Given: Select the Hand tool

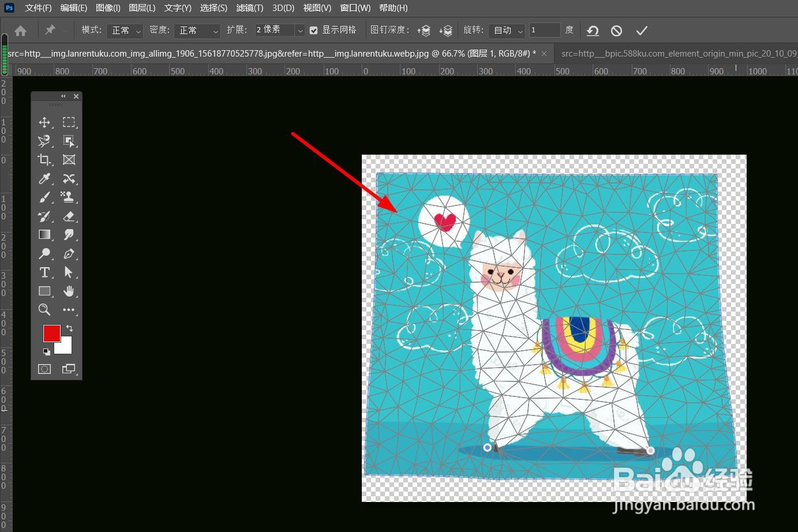Looking at the screenshot, I should pyautogui.click(x=69, y=291).
